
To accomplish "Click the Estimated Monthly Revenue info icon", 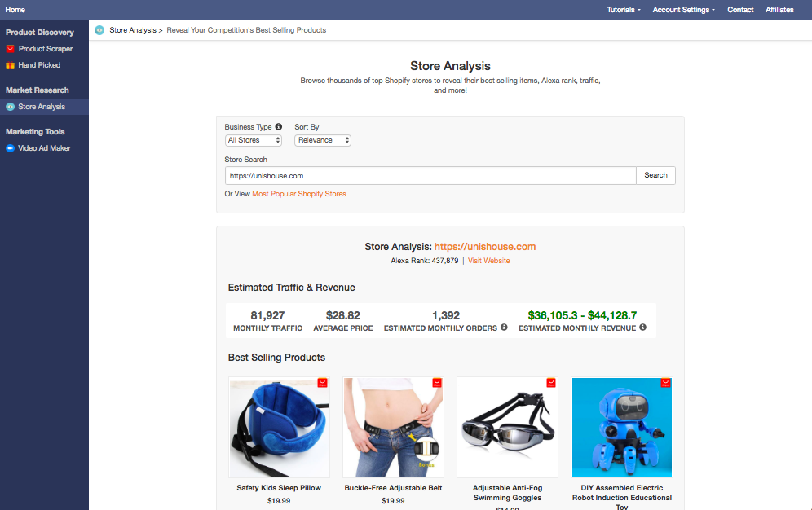I will pyautogui.click(x=642, y=327).
